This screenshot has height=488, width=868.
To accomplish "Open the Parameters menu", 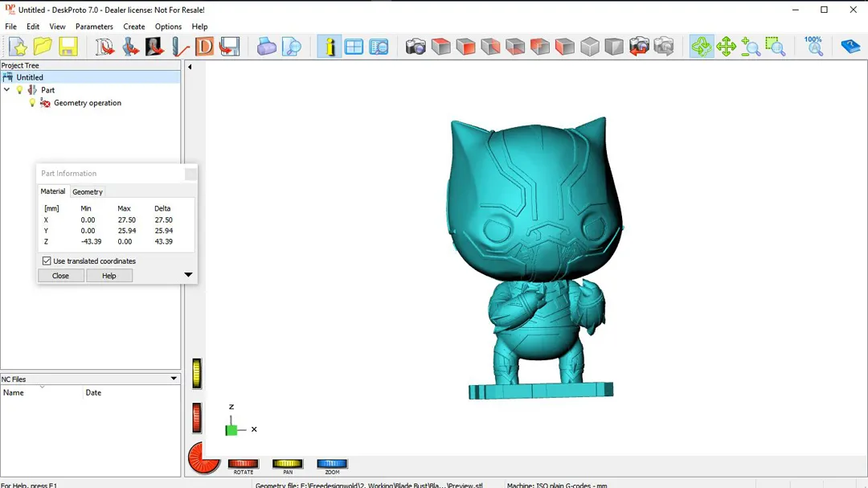I will [x=94, y=27].
